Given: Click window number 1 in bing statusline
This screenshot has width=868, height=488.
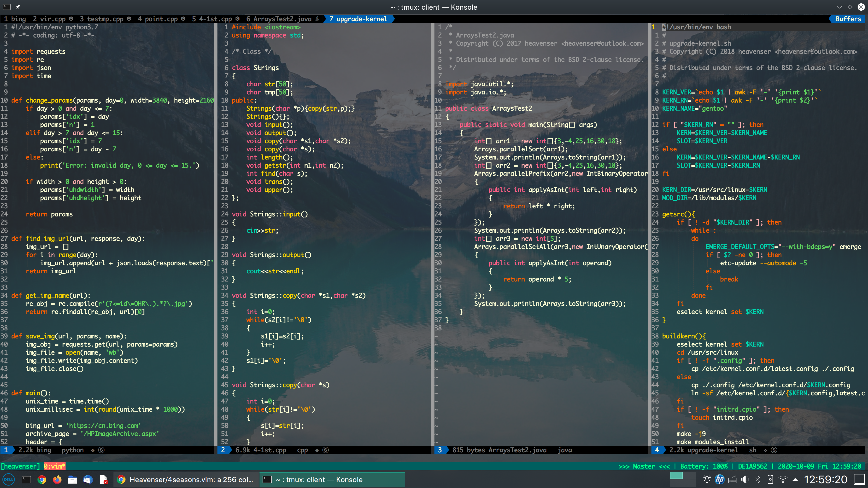Looking at the screenshot, I should [x=6, y=450].
